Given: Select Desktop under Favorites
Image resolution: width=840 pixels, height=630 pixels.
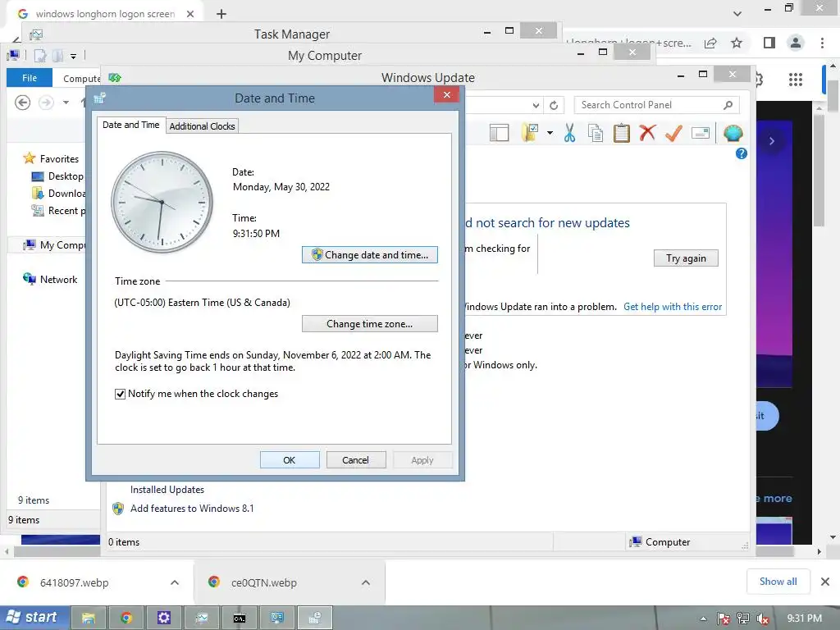Looking at the screenshot, I should coord(66,176).
